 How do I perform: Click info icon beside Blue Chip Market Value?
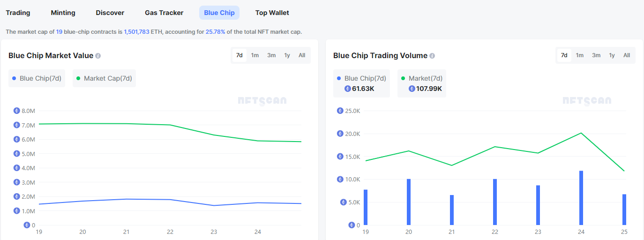[x=98, y=56]
